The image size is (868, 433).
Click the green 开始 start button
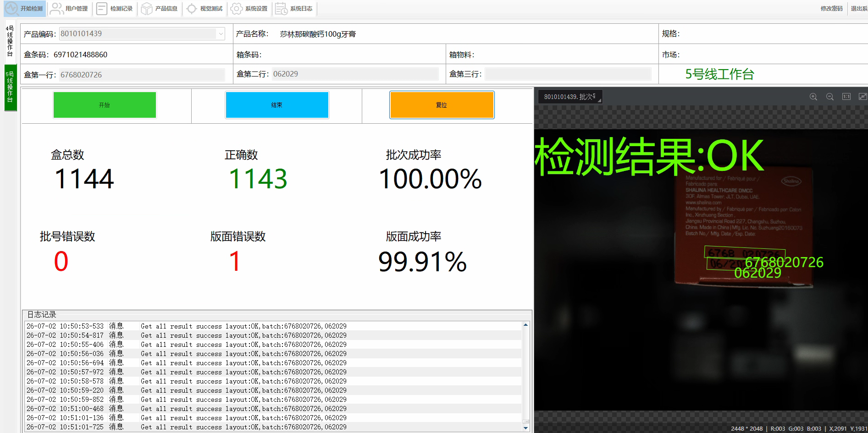105,105
